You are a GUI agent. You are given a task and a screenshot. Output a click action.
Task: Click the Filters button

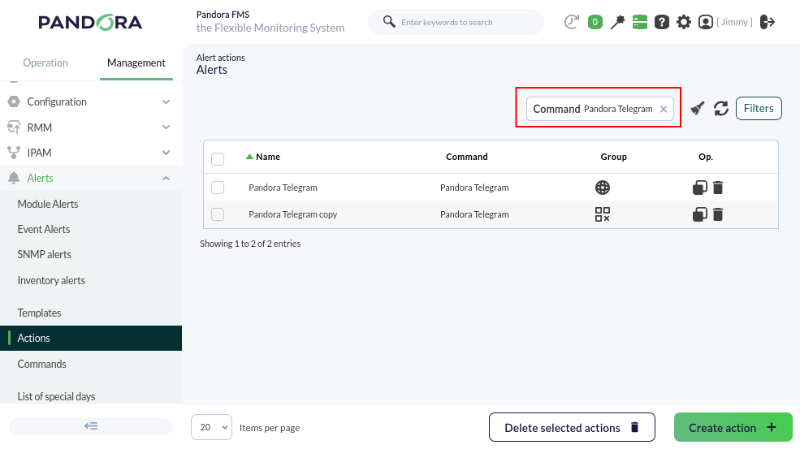click(x=758, y=108)
